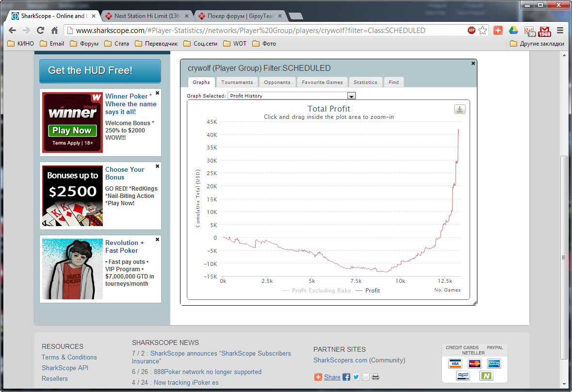Bookmark this page with the star icon
The width and height of the screenshot is (572, 392).
(482, 30)
